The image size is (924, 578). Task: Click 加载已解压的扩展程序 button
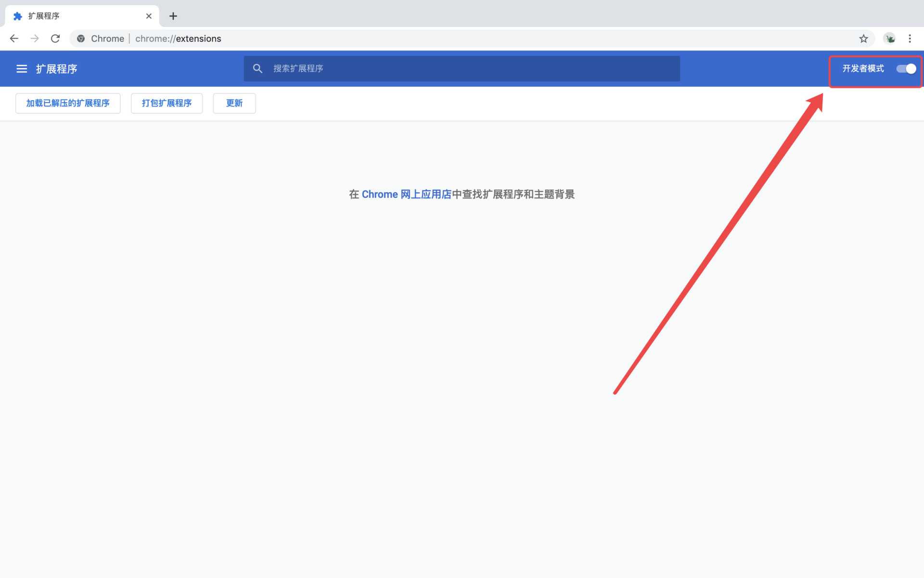[x=67, y=103]
